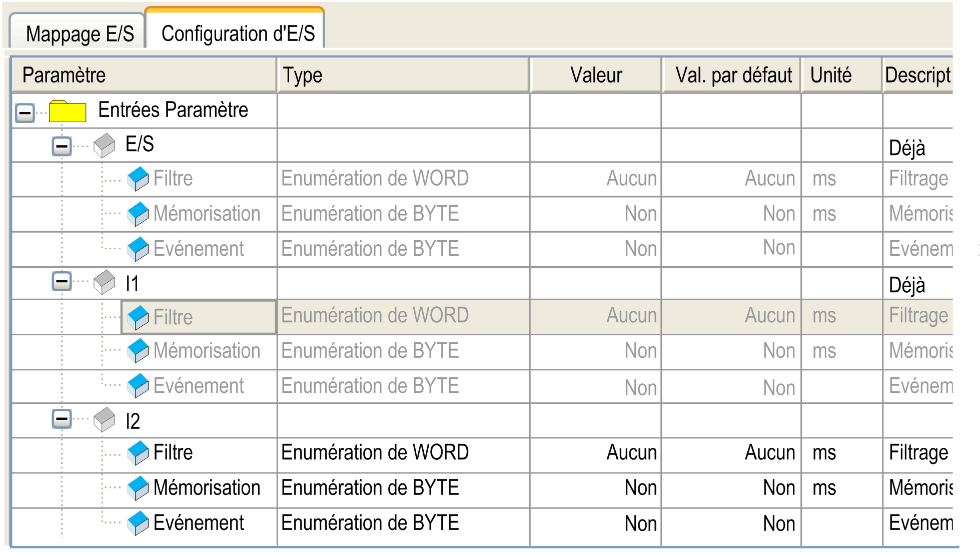Collapse the I1 tree node
Viewport: 980px width, 556px height.
[x=62, y=281]
